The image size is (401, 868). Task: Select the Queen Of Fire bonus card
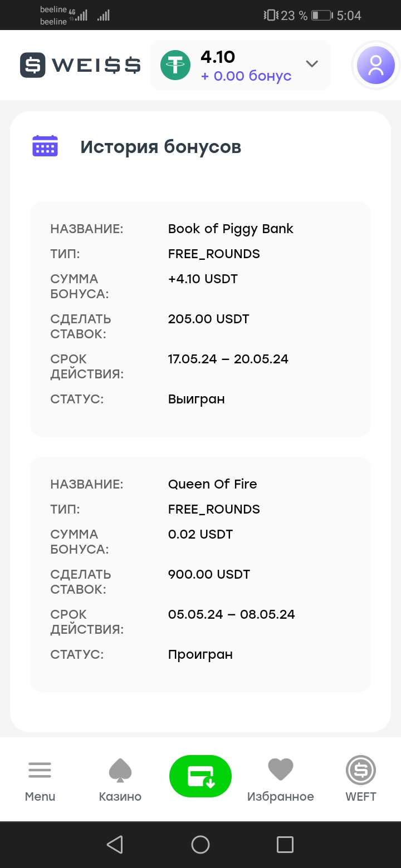(x=200, y=574)
